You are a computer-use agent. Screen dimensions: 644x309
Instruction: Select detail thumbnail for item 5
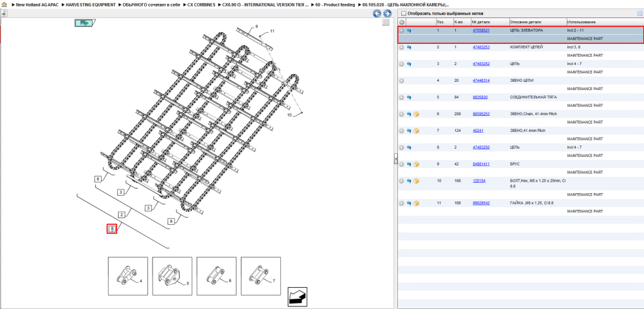[x=172, y=276]
